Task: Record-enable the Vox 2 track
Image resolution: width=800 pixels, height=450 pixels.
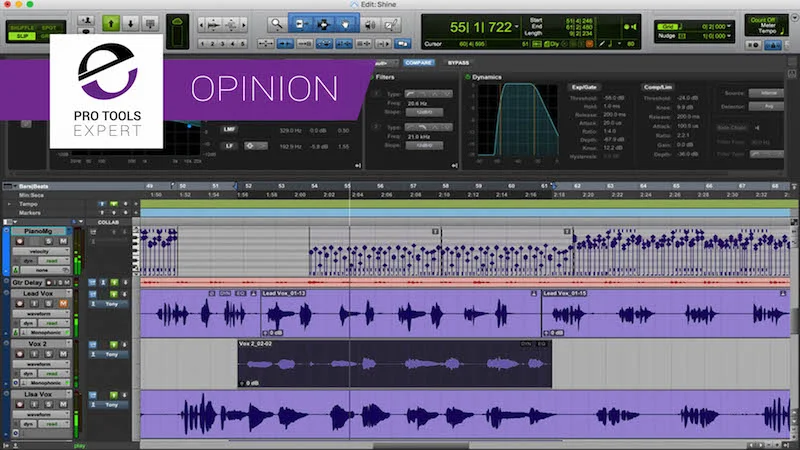Action: pyautogui.click(x=20, y=354)
